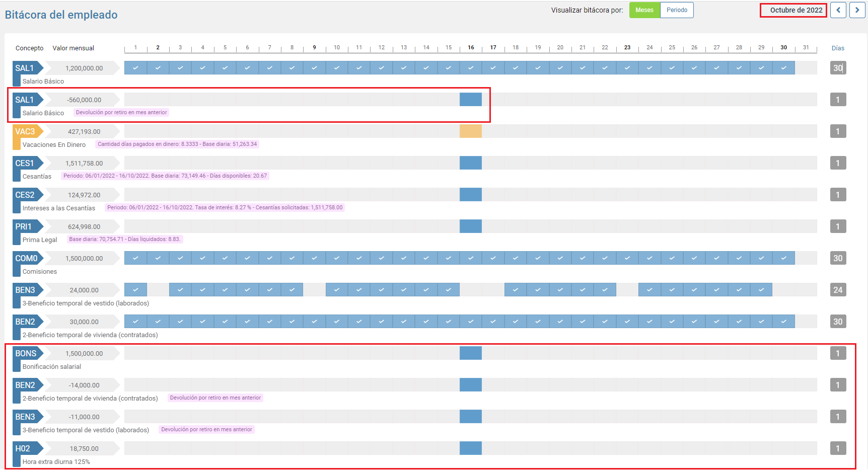Click the value 624,998.00 in PRI1 row
The height and width of the screenshot is (470, 868).
(x=84, y=227)
